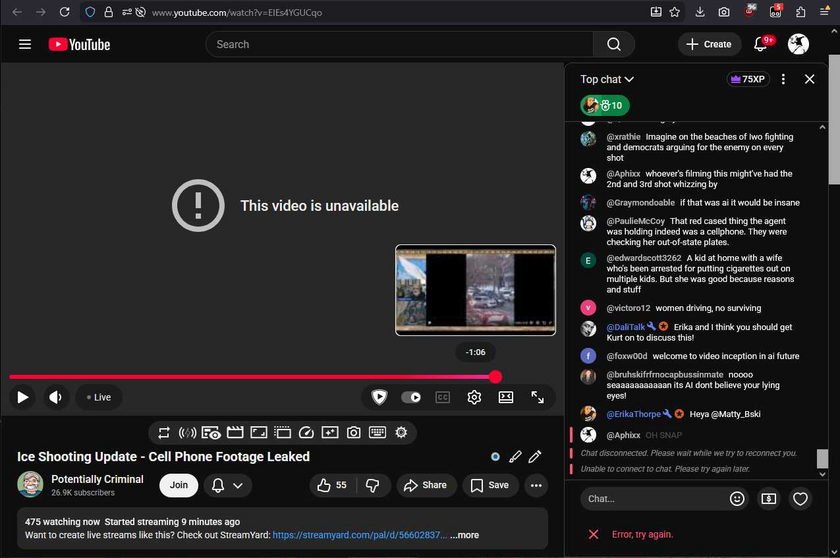The width and height of the screenshot is (840, 558).
Task: Toggle the autoplay switch
Action: [x=411, y=397]
